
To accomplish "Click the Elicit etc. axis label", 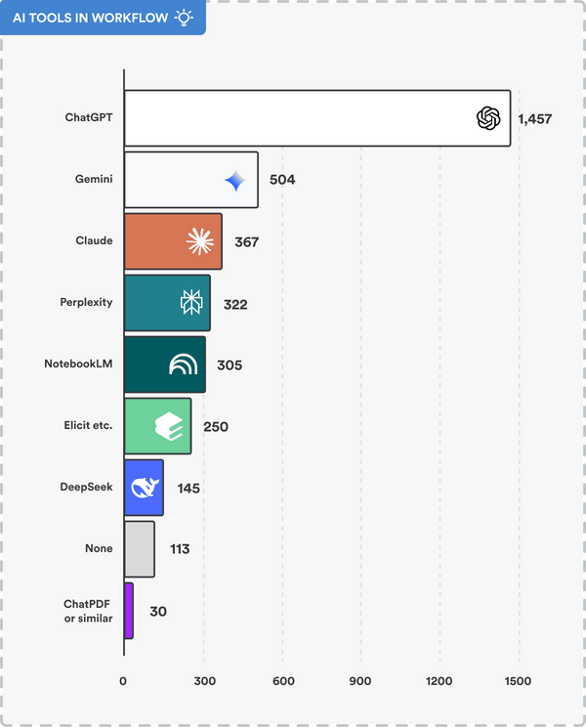I will 88,425.
